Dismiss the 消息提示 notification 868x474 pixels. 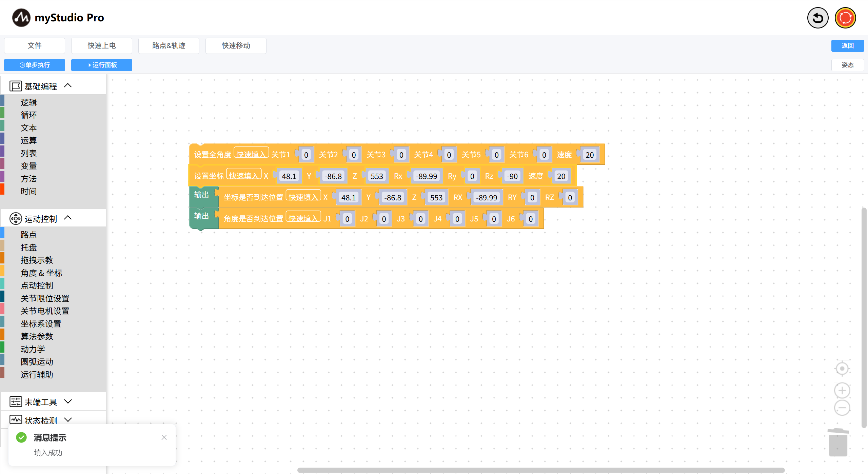coord(164,437)
